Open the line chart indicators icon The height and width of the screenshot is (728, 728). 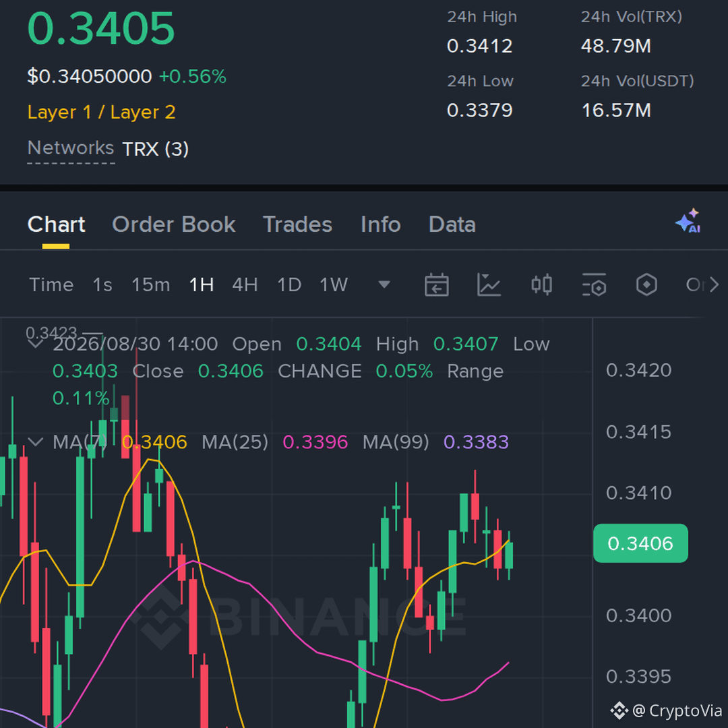(x=489, y=284)
